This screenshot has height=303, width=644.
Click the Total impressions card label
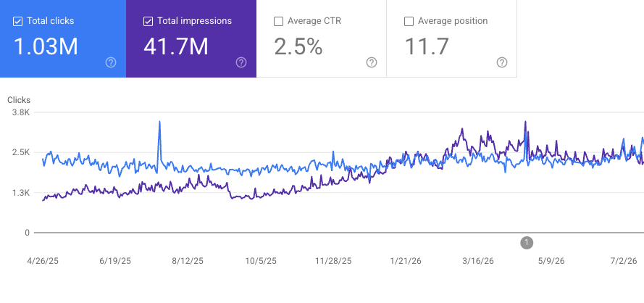[195, 21]
